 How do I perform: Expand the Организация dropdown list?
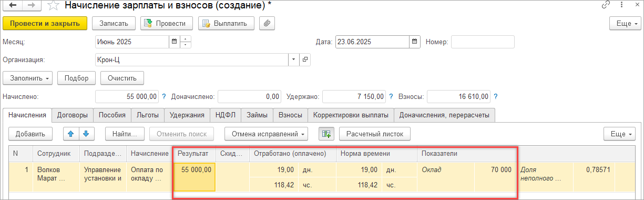click(x=293, y=59)
